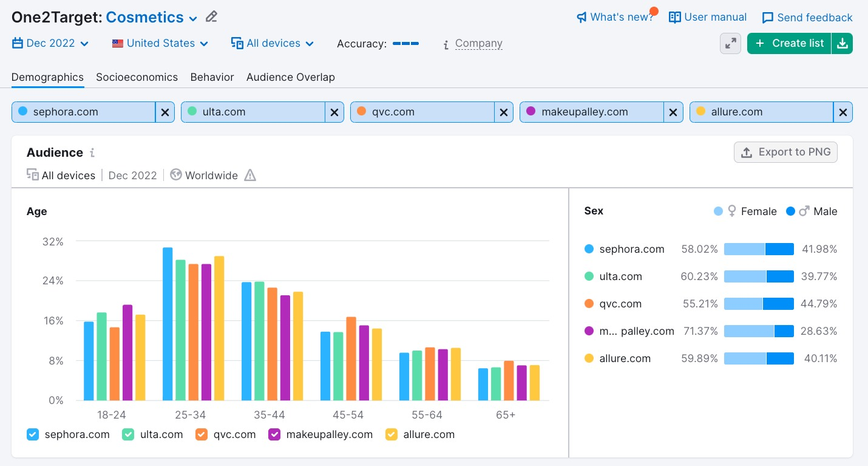The width and height of the screenshot is (868, 466).
Task: Click the Create list button
Action: [789, 43]
